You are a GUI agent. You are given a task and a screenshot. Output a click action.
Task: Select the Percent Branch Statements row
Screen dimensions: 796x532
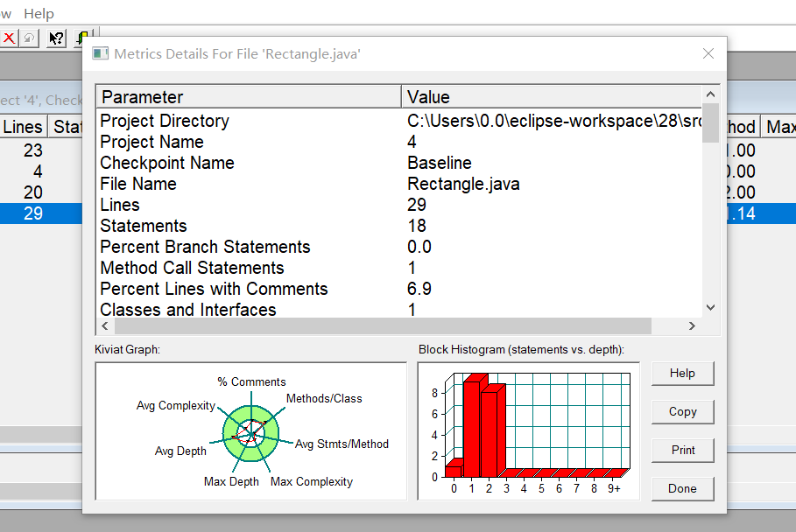click(399, 247)
